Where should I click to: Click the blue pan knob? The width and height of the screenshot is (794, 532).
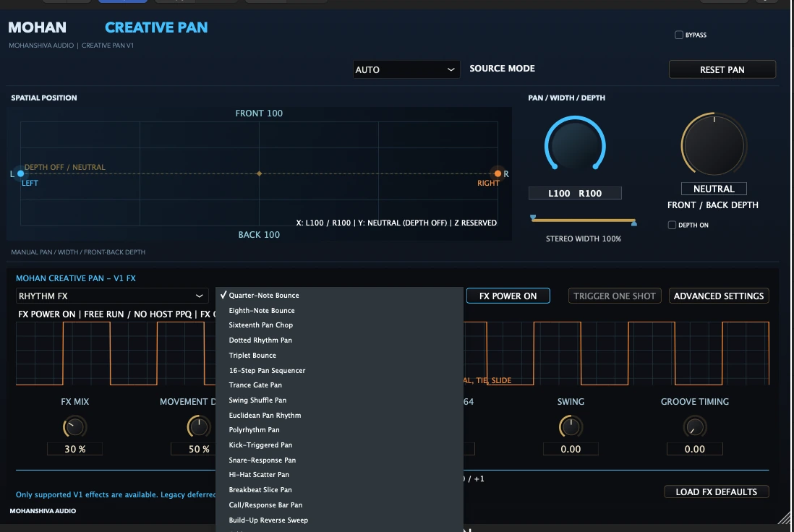point(575,146)
